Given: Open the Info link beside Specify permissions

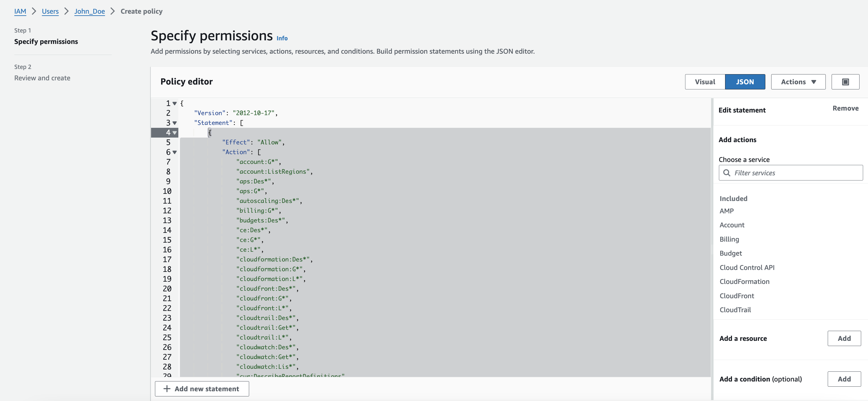Looking at the screenshot, I should click(x=282, y=38).
